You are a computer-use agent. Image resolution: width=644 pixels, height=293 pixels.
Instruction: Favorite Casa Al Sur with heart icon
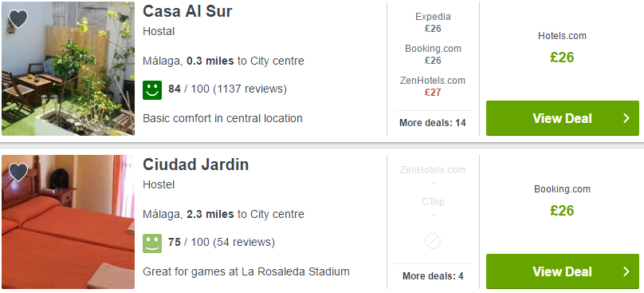[x=18, y=18]
